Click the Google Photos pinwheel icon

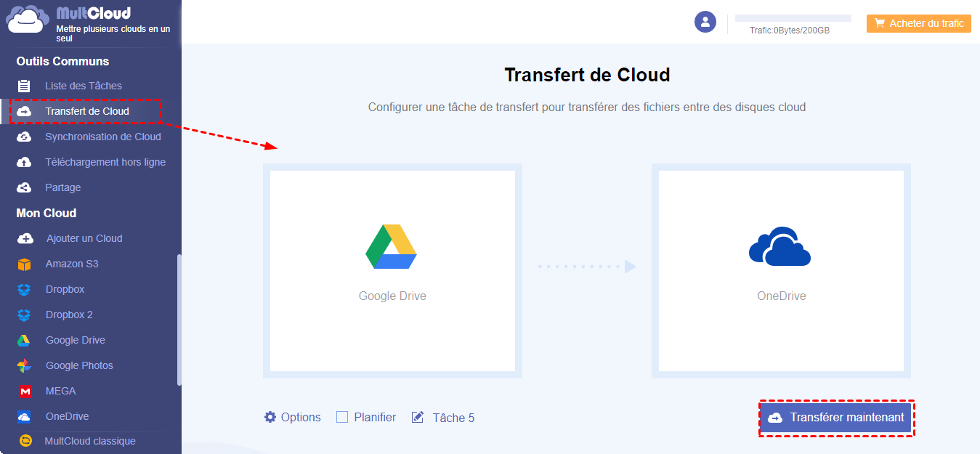[x=25, y=365]
